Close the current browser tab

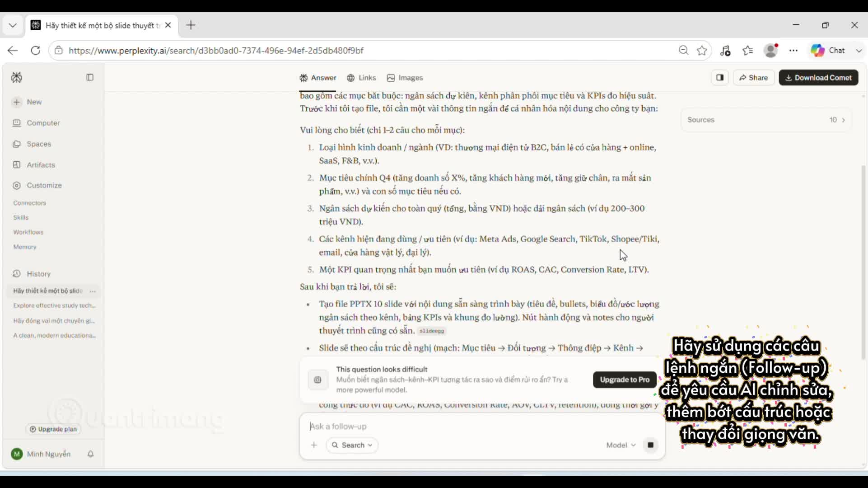pyautogui.click(x=168, y=25)
